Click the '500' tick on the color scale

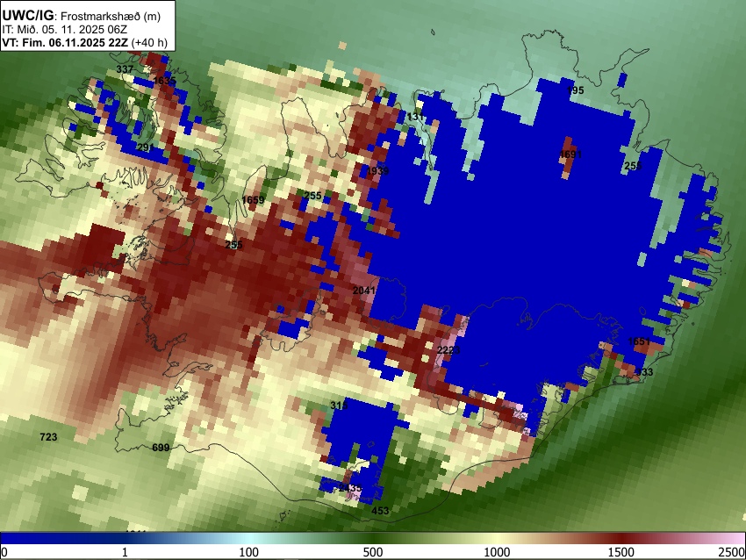click(x=373, y=552)
